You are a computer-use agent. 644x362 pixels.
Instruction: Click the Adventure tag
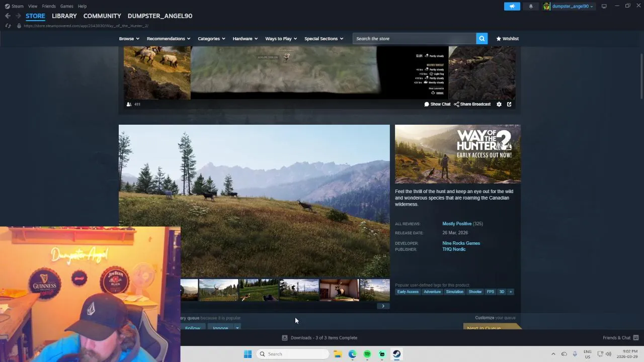(432, 292)
